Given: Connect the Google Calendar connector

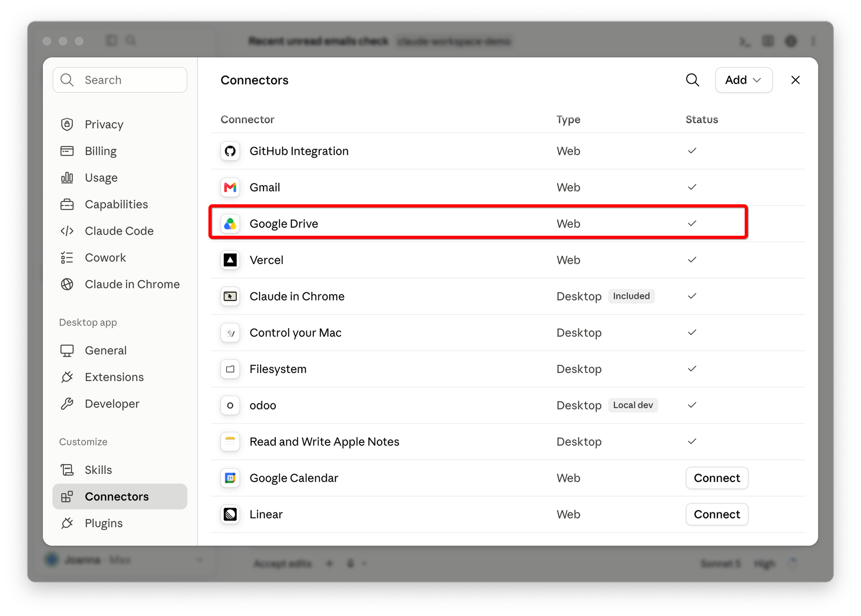Looking at the screenshot, I should (x=717, y=478).
